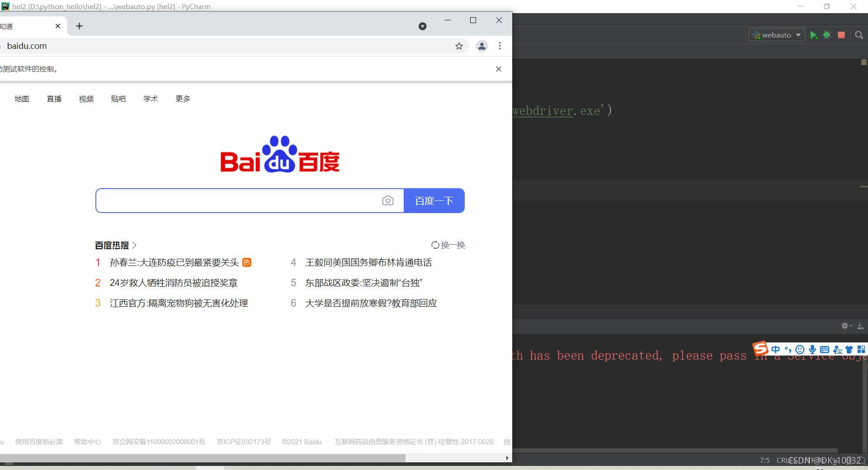868x470 pixels.
Task: Open Sogou skin shirt icon
Action: tap(849, 349)
